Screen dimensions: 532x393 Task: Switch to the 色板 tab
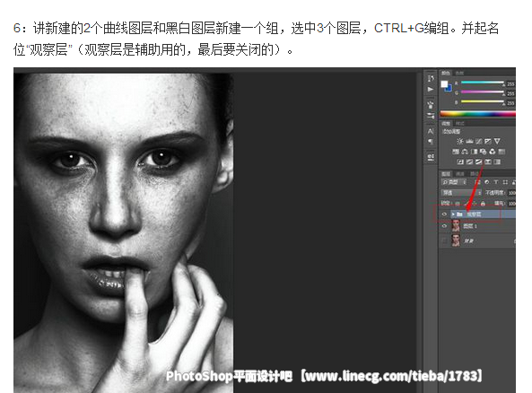[x=459, y=73]
